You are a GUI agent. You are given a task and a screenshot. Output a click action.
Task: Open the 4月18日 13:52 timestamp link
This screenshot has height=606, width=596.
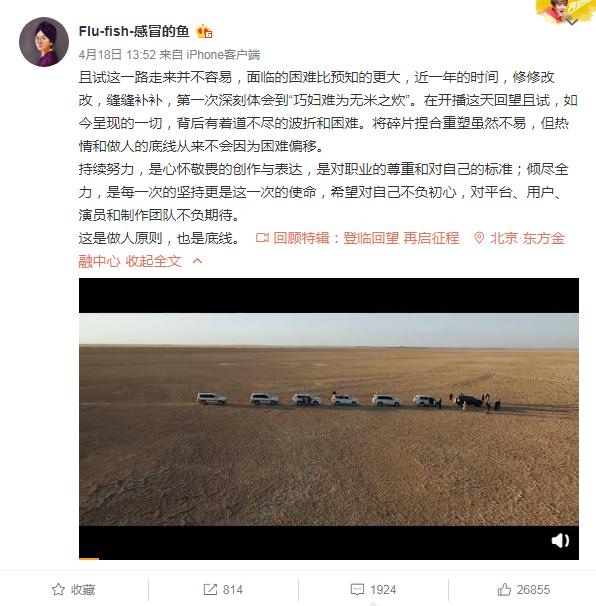coord(117,55)
